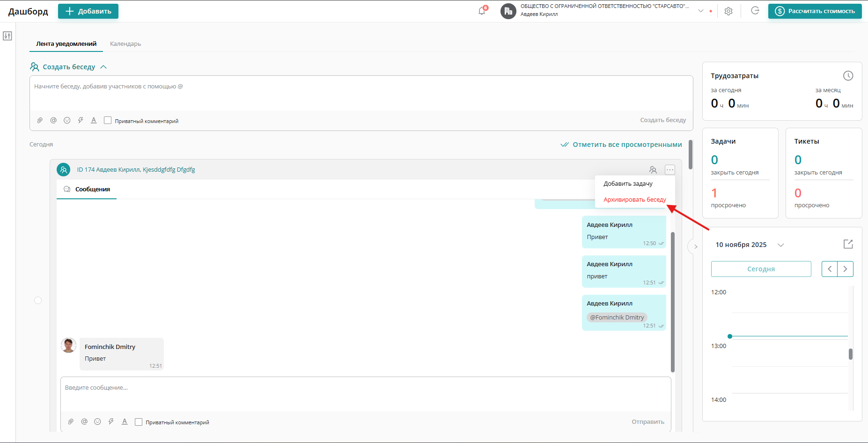Image resolution: width=868 pixels, height=443 pixels.
Task: Click the Рассчитать стоимость button
Action: [815, 11]
